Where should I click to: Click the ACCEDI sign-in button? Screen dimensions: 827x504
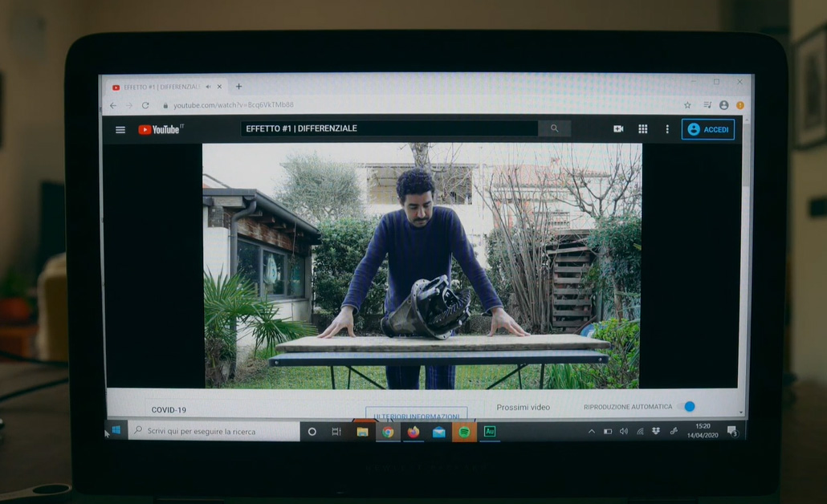(x=708, y=129)
